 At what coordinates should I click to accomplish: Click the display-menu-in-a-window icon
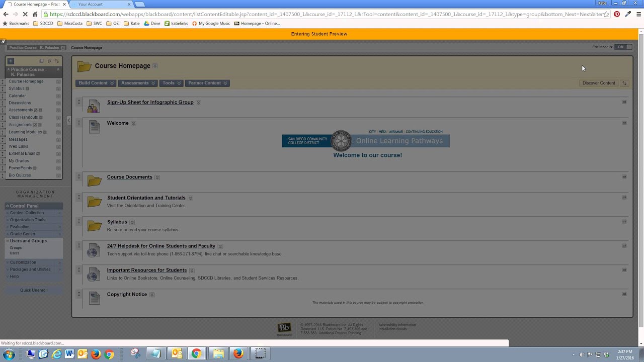click(x=42, y=60)
